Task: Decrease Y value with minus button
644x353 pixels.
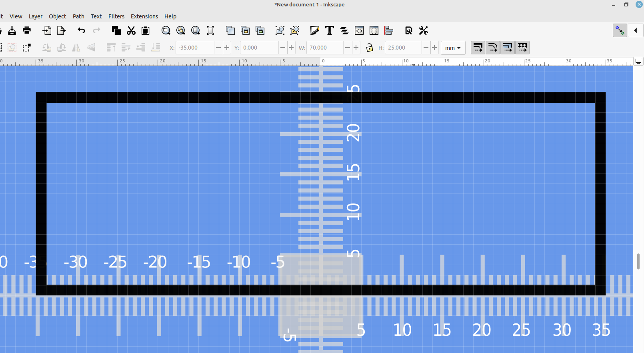Action: tap(283, 48)
